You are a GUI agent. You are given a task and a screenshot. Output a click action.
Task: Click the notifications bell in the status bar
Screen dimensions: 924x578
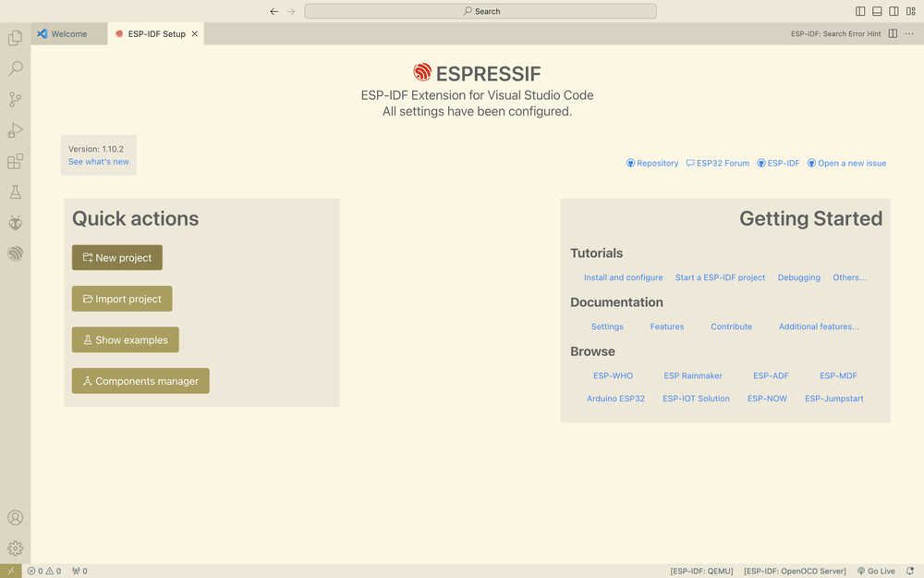point(910,571)
